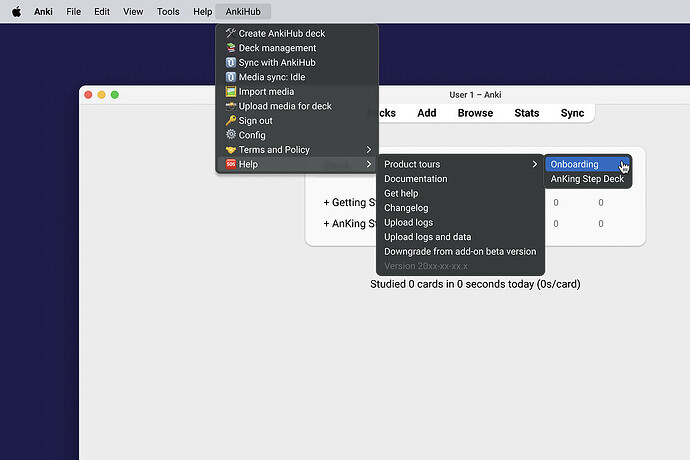
Task: Click the SOS icon beside Help
Action: [231, 164]
